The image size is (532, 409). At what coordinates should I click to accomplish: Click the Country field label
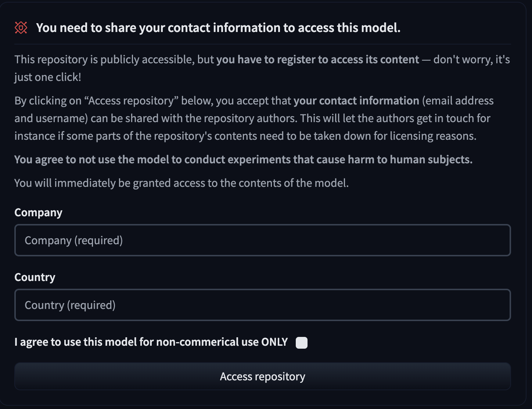point(35,277)
